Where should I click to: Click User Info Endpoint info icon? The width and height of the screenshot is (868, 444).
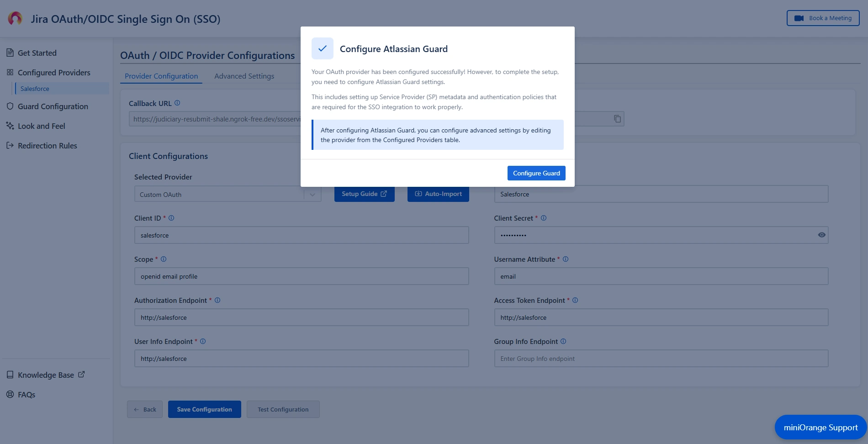[x=203, y=342]
